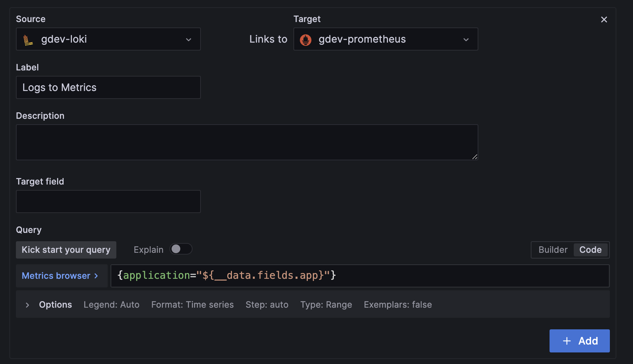Click the Metrics browser arrow icon
633x364 pixels.
[x=95, y=276]
